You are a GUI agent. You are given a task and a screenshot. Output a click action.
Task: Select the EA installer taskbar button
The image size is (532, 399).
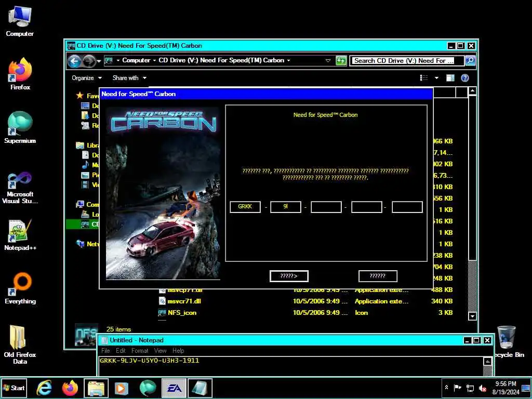point(174,388)
